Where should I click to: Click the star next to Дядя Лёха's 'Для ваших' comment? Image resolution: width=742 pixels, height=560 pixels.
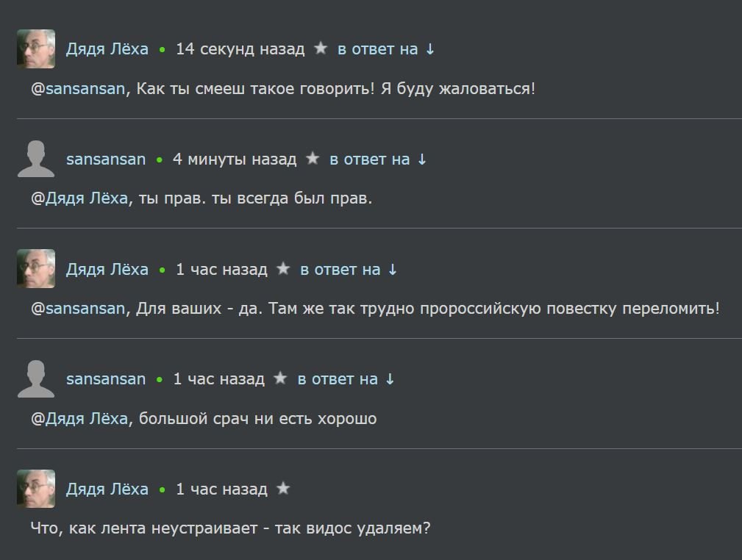(x=283, y=269)
